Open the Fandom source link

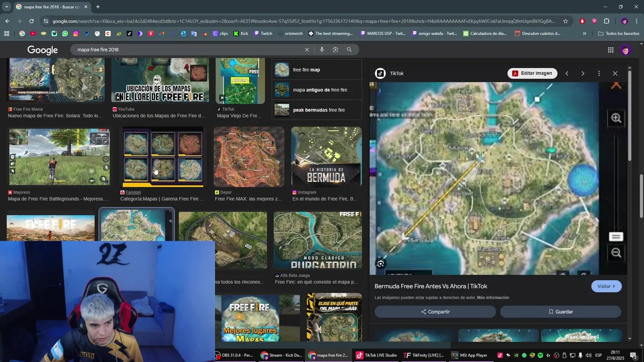133,192
